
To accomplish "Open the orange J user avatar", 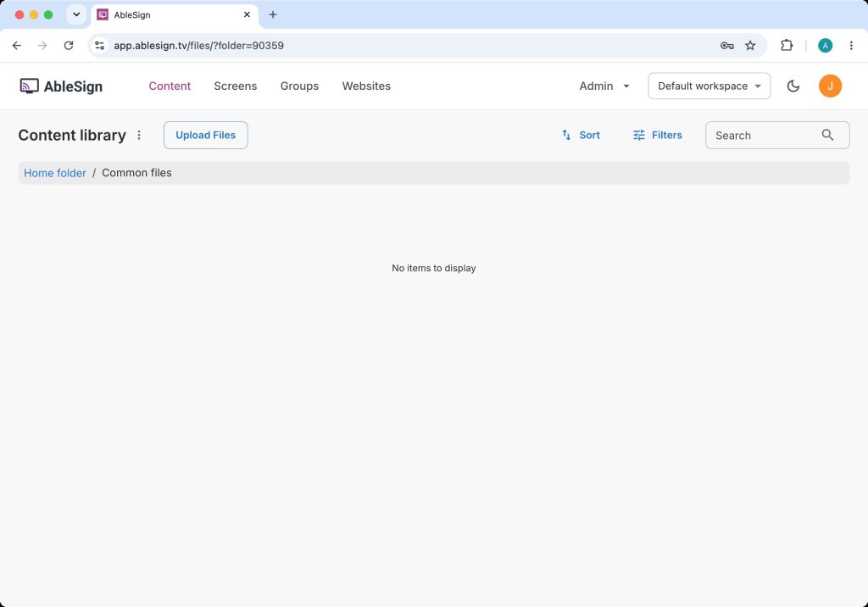I will coord(830,86).
